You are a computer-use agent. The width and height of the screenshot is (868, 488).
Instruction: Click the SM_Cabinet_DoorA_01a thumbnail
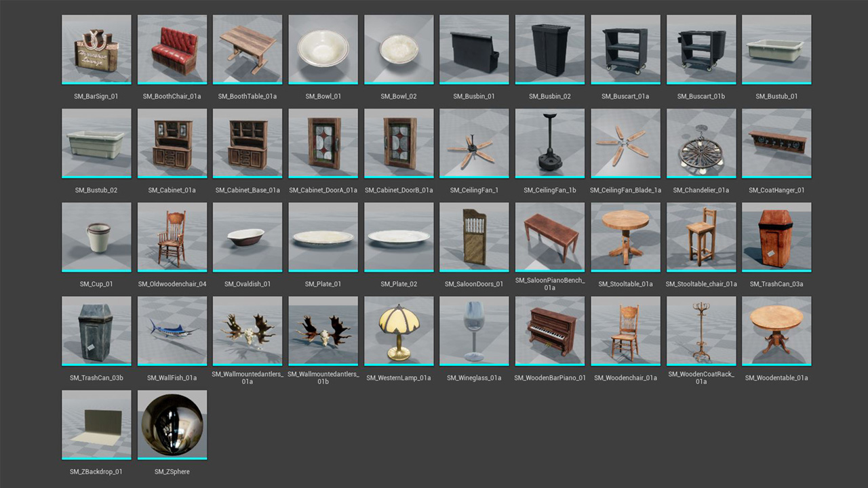point(323,143)
